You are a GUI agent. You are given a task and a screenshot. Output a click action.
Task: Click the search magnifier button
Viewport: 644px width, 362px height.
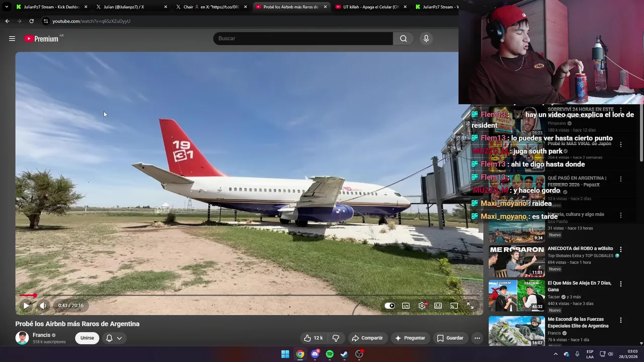pyautogui.click(x=404, y=39)
